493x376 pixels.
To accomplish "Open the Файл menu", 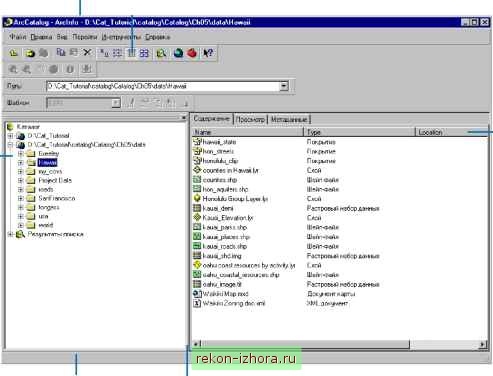I will click(17, 37).
